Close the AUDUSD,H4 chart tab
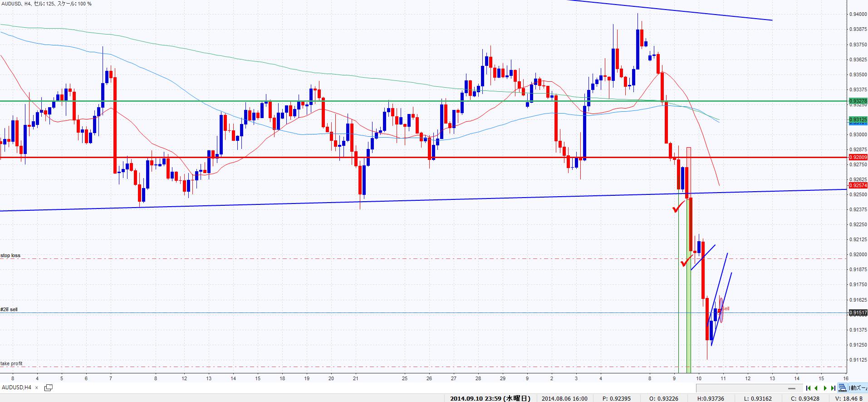The image size is (868, 402). pyautogui.click(x=37, y=387)
